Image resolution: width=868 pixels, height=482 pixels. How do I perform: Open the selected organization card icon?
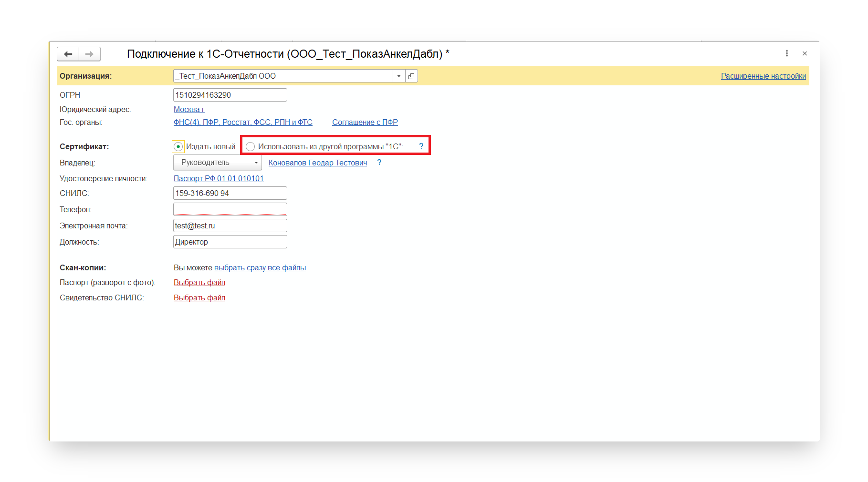(x=411, y=76)
